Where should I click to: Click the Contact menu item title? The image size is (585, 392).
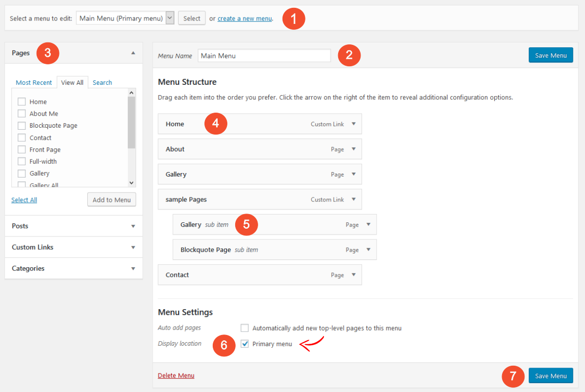coord(177,275)
